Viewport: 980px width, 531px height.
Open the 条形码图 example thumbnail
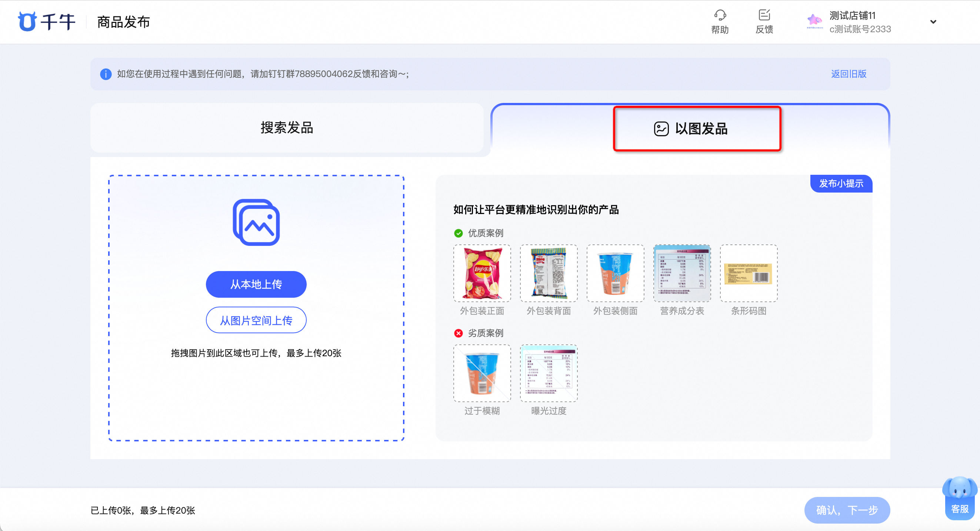(x=749, y=273)
